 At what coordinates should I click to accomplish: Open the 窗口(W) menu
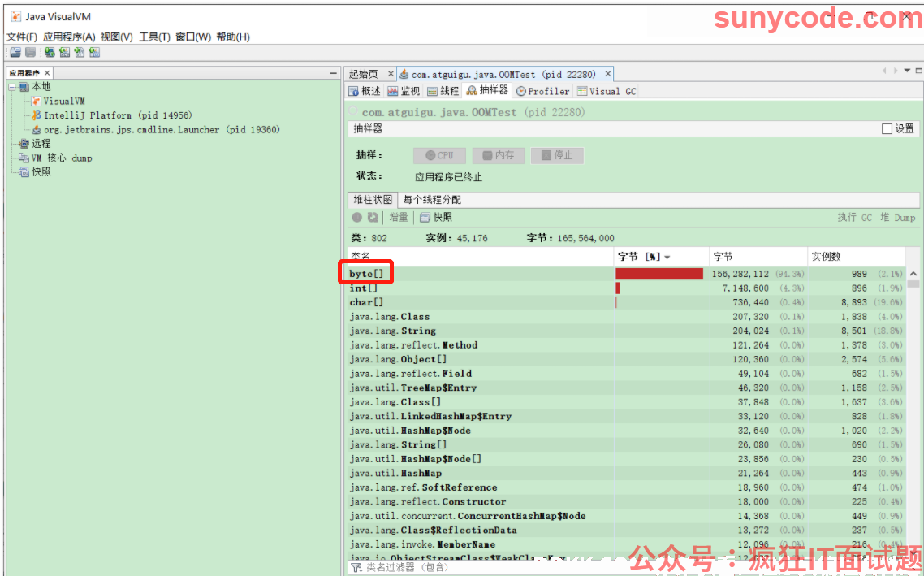(193, 37)
